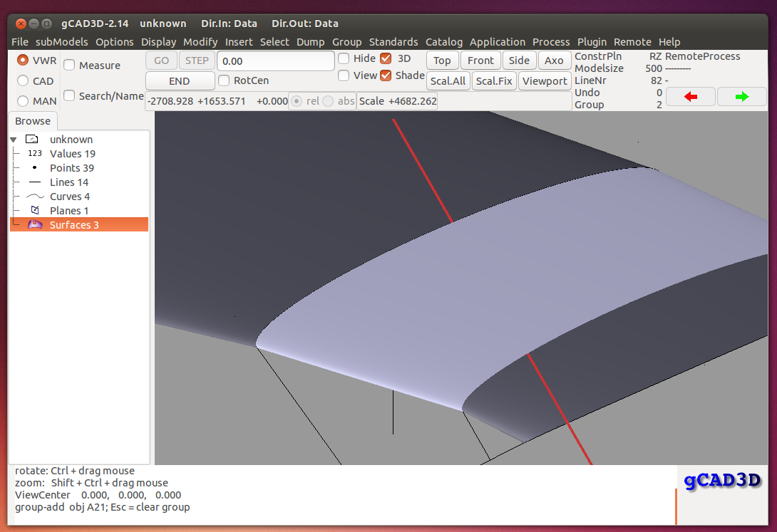Toggle the View checkbox
The height and width of the screenshot is (532, 777).
click(344, 75)
